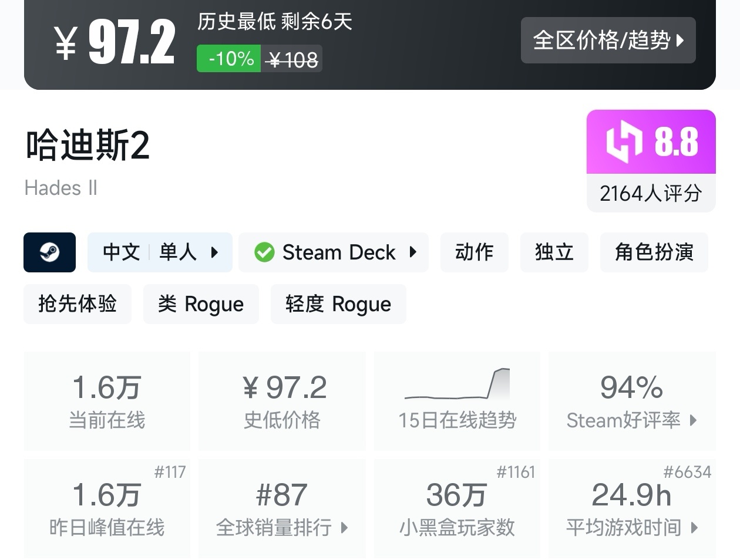Viewport: 740px width, 560px height.
Task: Open the Steam好评率 94% details
Action: click(632, 402)
